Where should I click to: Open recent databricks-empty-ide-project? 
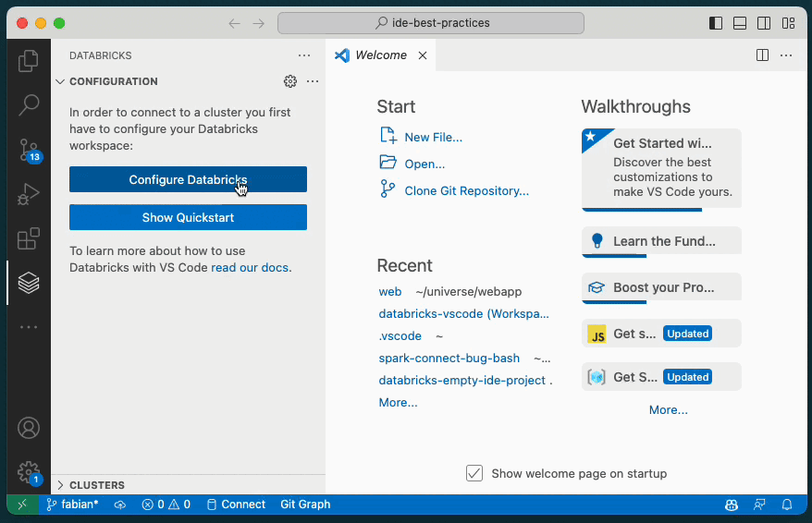[x=461, y=380]
